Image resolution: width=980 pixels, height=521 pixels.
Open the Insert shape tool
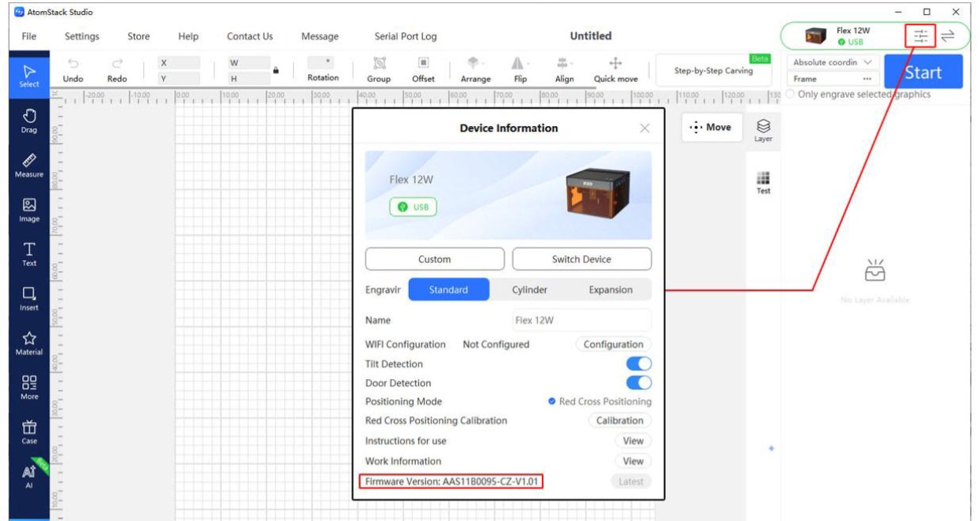pyautogui.click(x=29, y=299)
